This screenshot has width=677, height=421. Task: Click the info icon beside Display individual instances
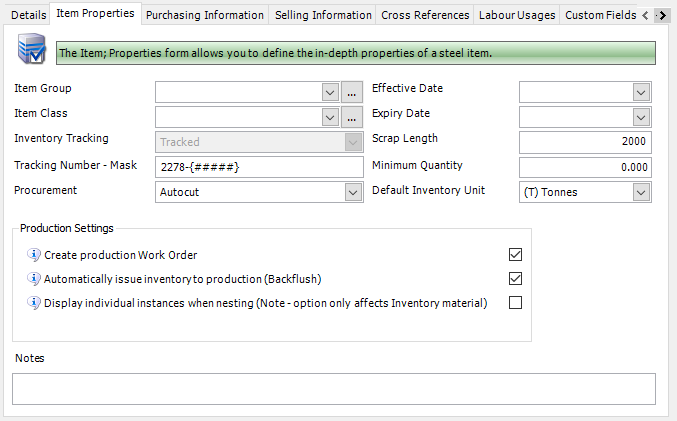click(33, 303)
